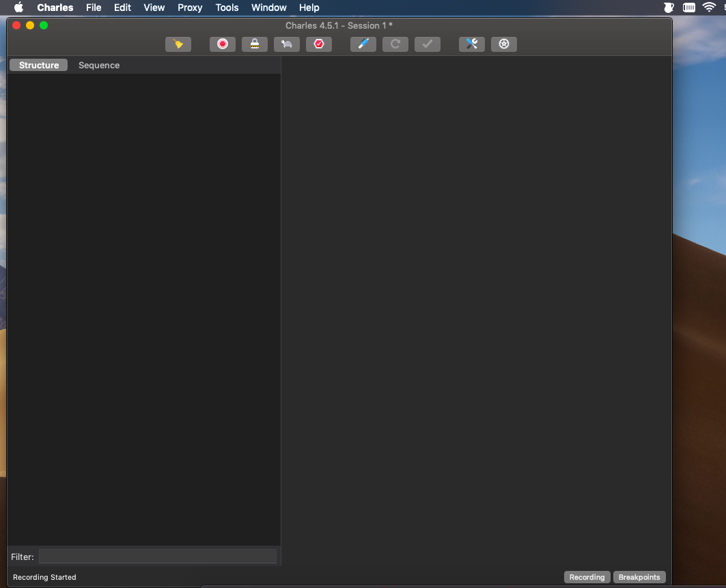Compose a new request with the pen icon
The width and height of the screenshot is (726, 588).
tap(363, 44)
